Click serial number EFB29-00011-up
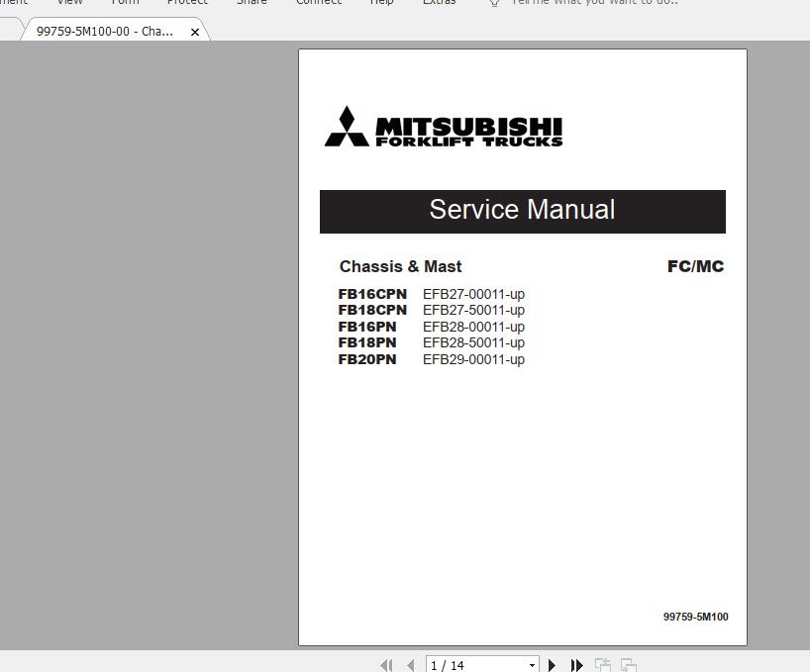The image size is (810, 672). (x=473, y=359)
